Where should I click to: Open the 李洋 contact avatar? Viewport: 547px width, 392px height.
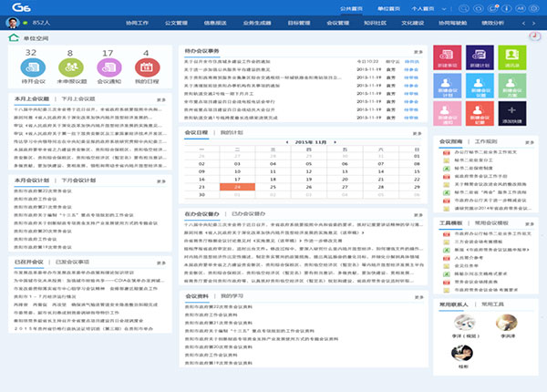465,322
